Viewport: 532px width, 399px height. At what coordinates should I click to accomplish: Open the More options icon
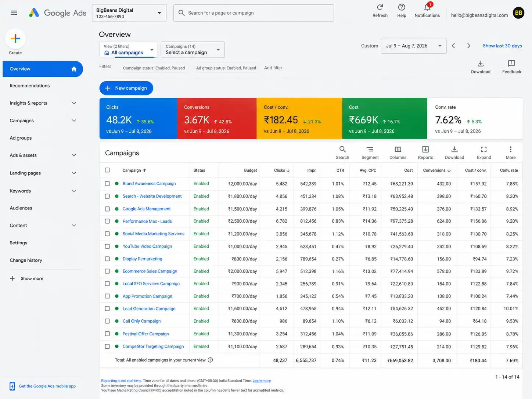point(510,149)
